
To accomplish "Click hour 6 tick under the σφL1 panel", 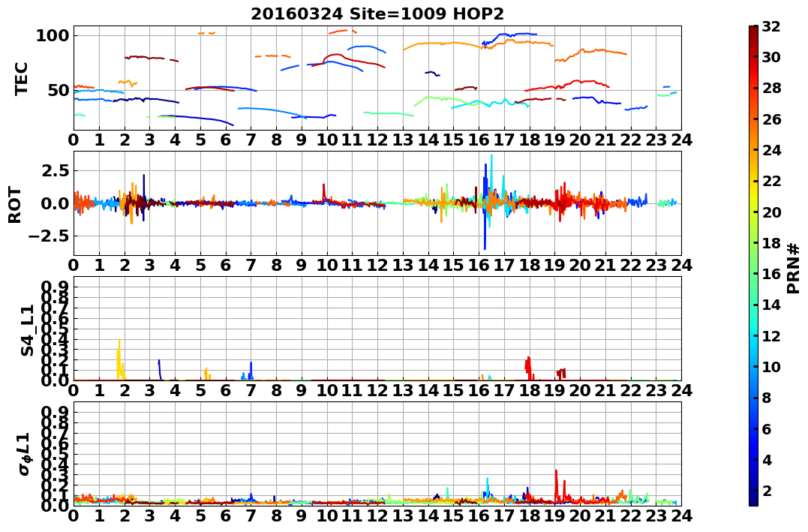I will pos(226,515).
